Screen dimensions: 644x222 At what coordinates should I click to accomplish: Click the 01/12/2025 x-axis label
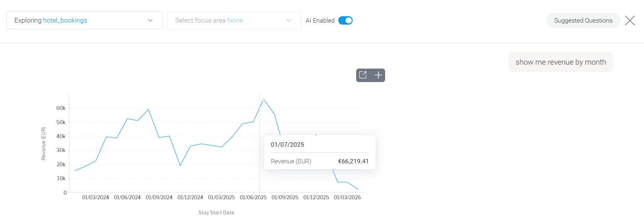click(x=316, y=197)
